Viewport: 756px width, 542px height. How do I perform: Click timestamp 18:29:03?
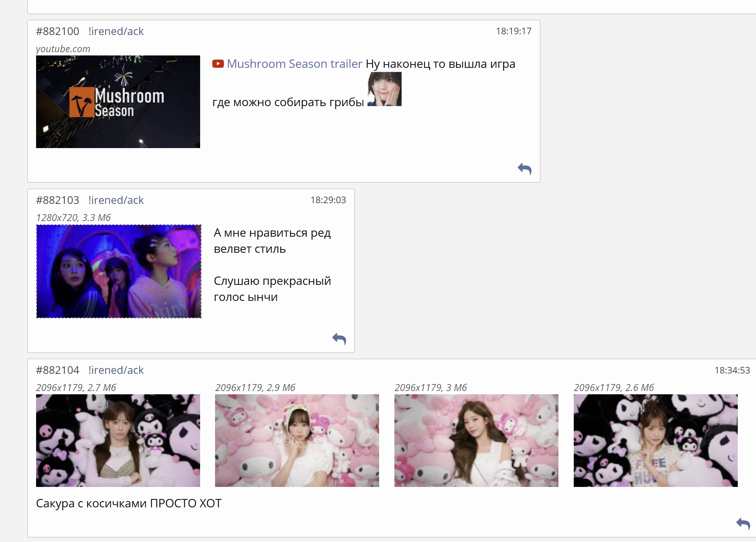point(328,200)
